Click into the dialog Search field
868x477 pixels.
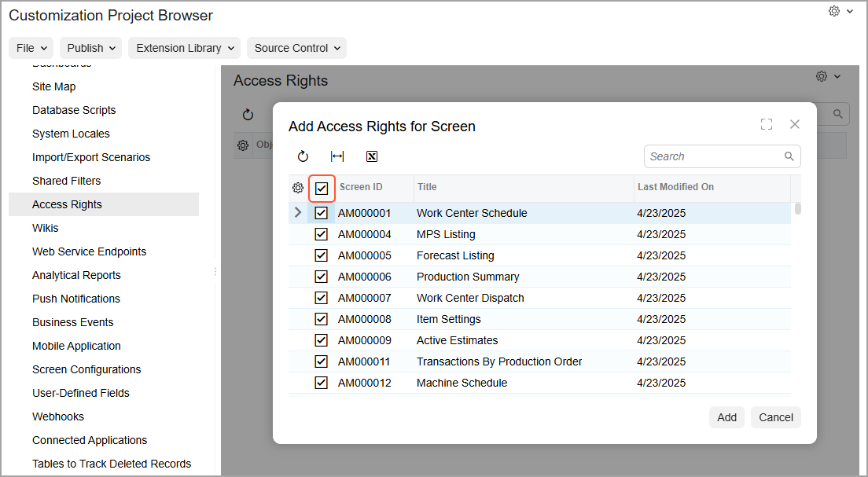pos(712,156)
